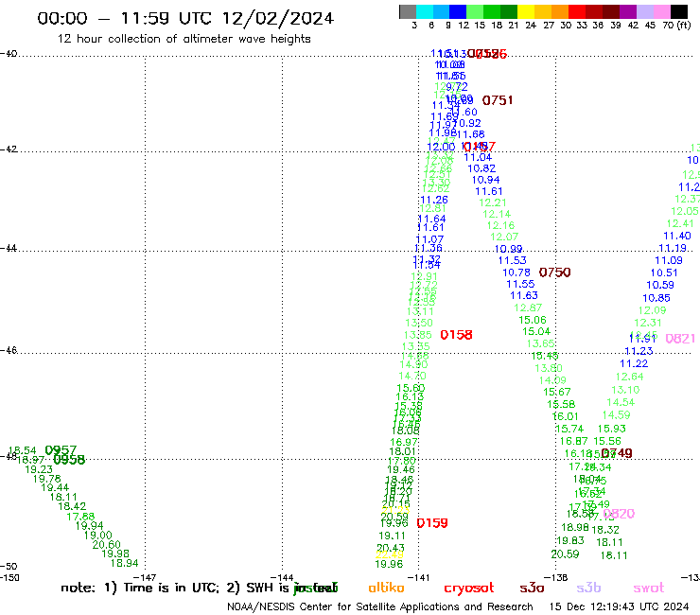
Task: Click the wave height value '12.00'
Action: click(x=441, y=147)
